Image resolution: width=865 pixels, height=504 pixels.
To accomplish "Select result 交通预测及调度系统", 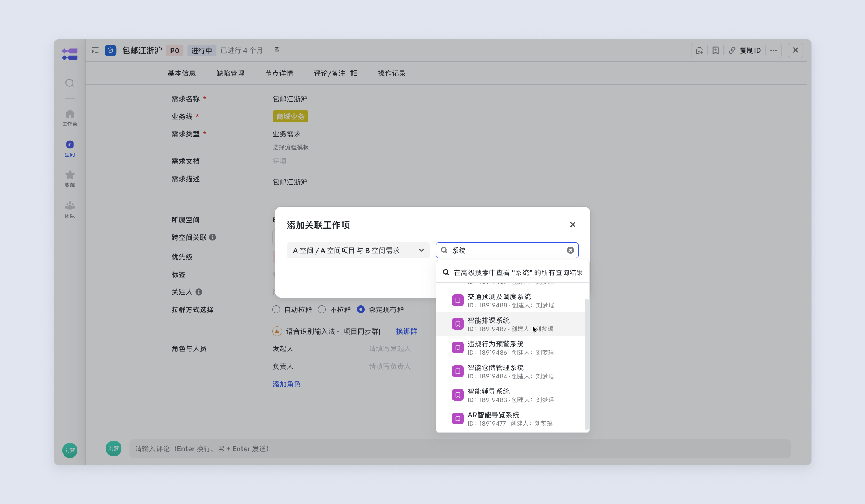I will pos(510,300).
